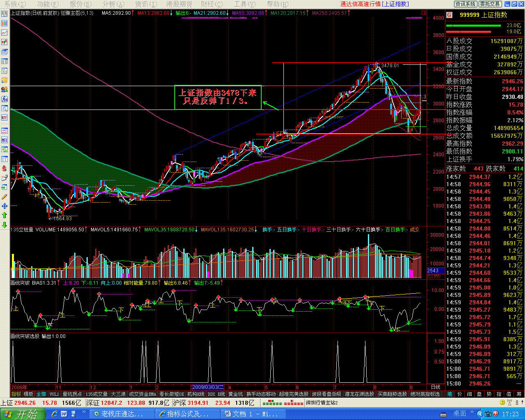This screenshot has height=420, width=525.
Task: Click the blue four-way move arrows icon
Action: pos(5,206)
